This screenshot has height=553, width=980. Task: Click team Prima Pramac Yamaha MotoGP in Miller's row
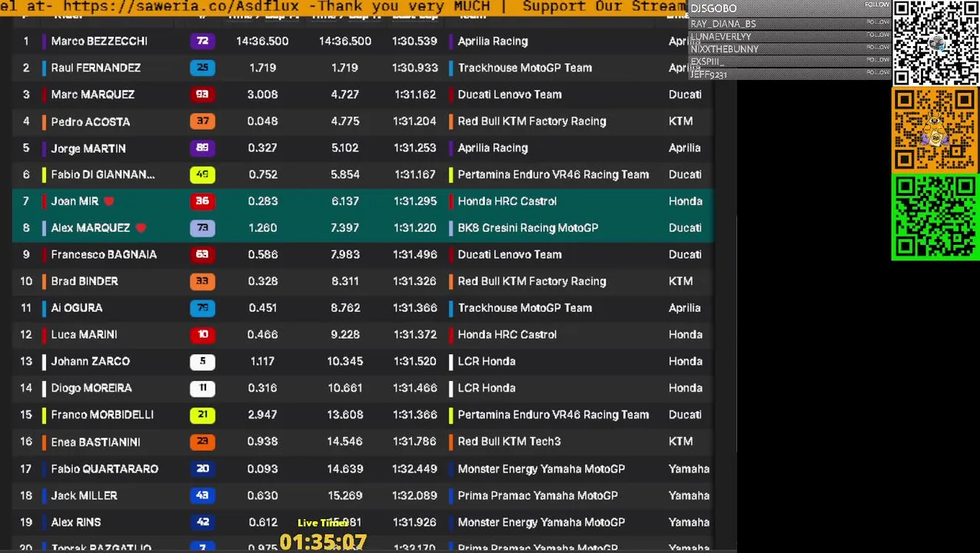[x=538, y=495]
